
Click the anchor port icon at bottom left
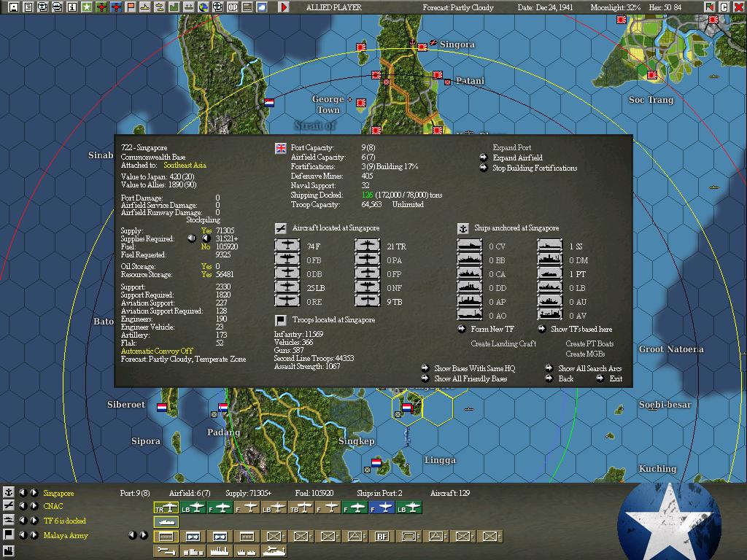(x=8, y=492)
